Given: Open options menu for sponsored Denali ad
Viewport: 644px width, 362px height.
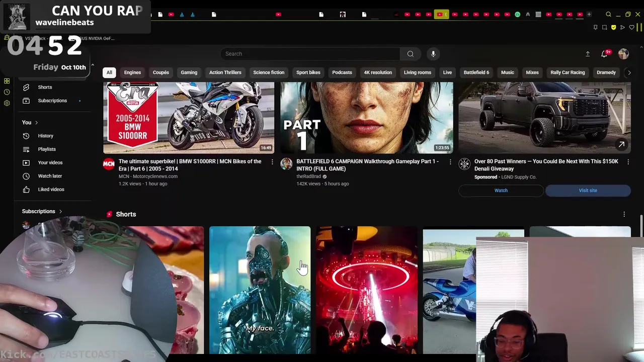Looking at the screenshot, I should 628,162.
